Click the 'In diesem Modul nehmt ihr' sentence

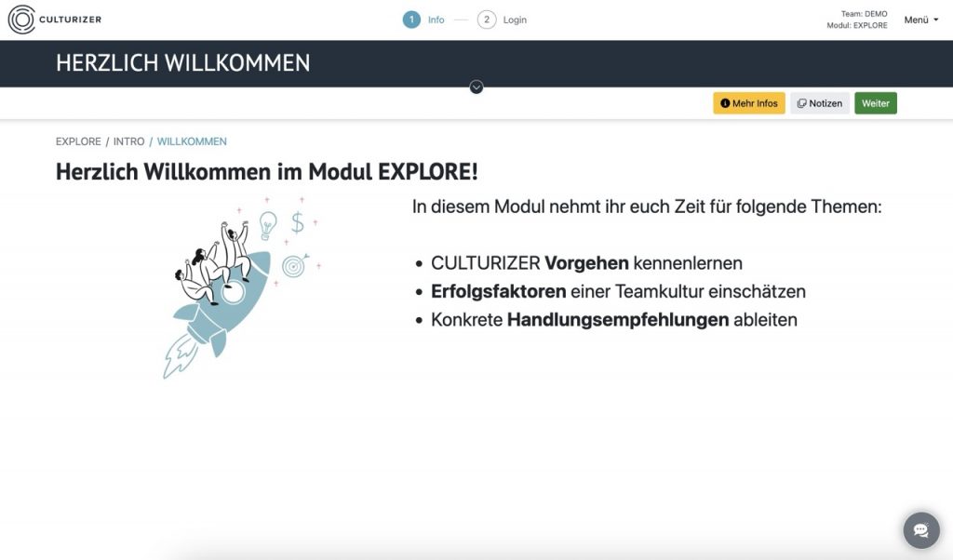point(647,207)
